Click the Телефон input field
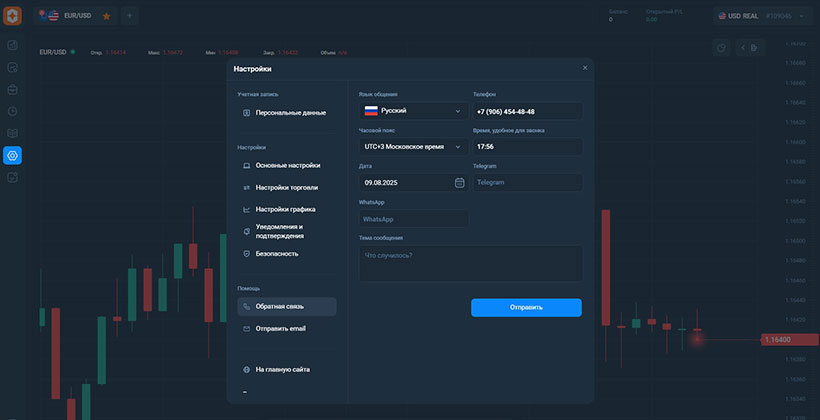This screenshot has width=820, height=420. pos(528,111)
